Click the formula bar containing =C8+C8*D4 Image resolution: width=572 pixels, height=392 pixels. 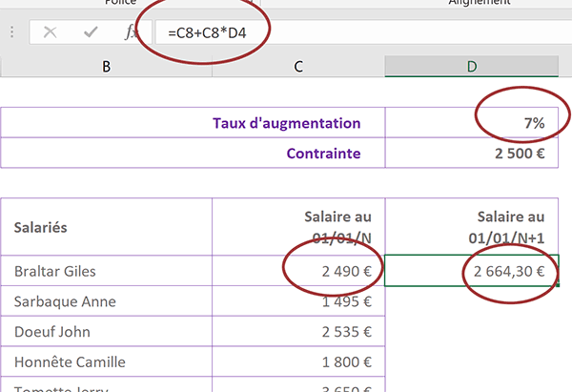(363, 32)
